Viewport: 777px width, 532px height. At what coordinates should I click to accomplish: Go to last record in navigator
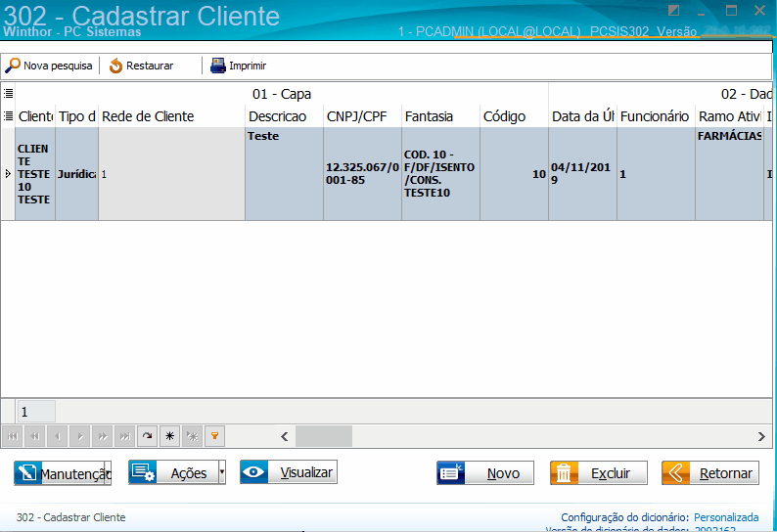coord(125,436)
